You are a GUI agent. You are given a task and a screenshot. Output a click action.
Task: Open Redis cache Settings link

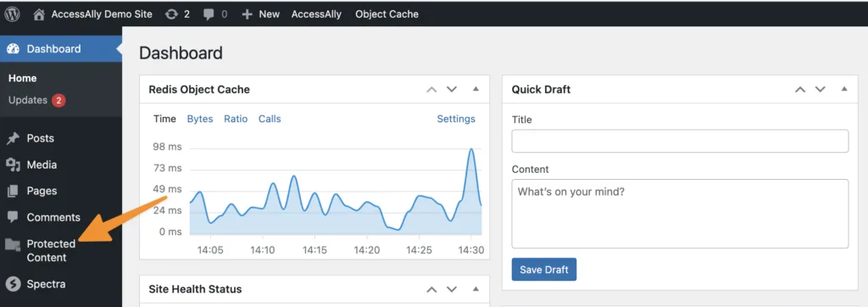click(456, 119)
